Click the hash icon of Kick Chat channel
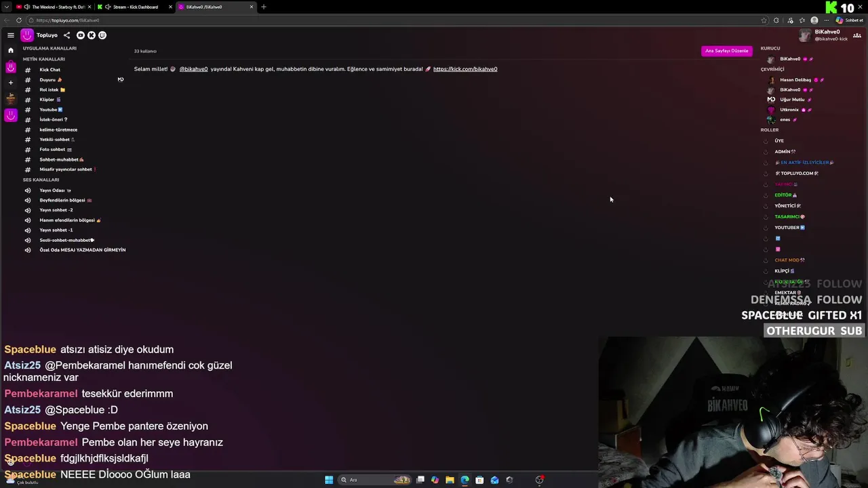 [28, 70]
